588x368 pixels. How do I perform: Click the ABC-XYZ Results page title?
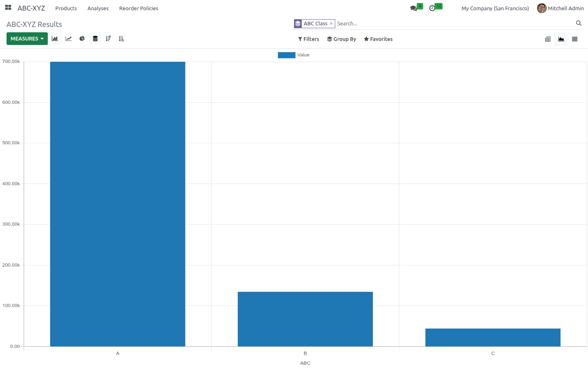34,25
